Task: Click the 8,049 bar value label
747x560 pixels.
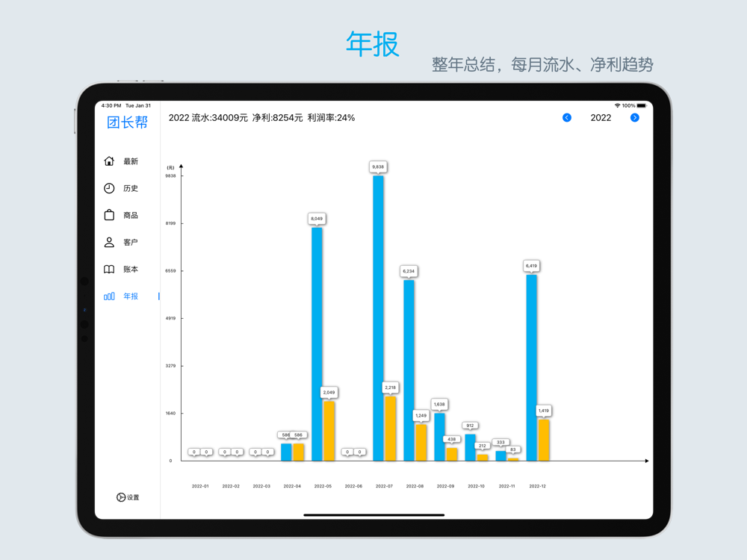Action: click(317, 219)
